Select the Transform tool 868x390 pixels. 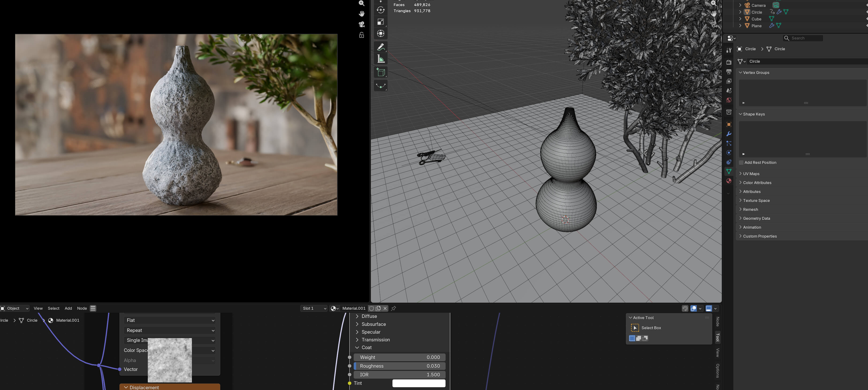tap(381, 33)
